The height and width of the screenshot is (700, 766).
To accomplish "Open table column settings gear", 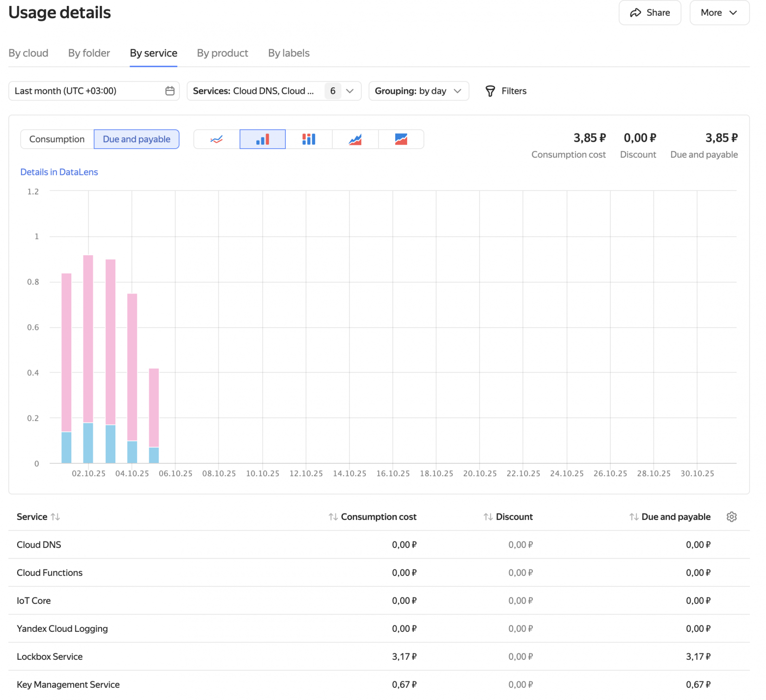I will (732, 517).
